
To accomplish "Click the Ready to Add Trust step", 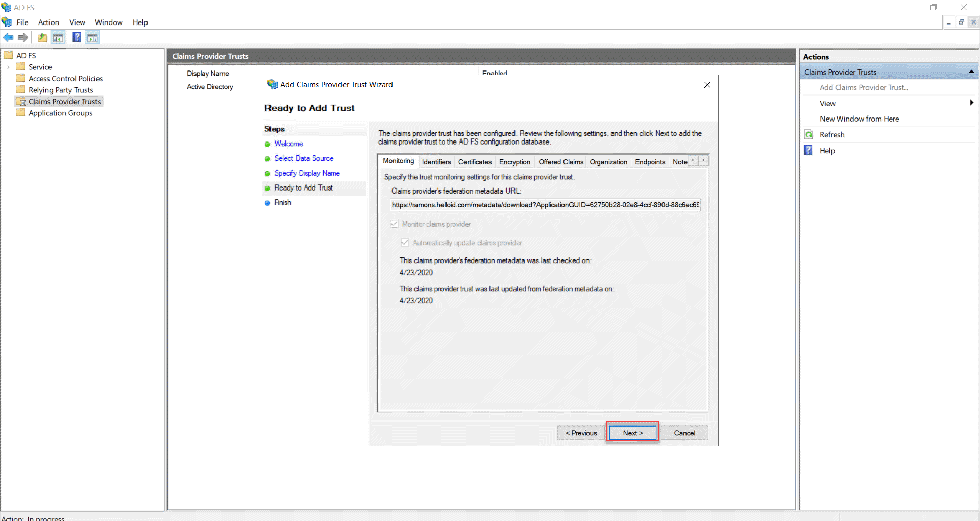I will pos(303,188).
